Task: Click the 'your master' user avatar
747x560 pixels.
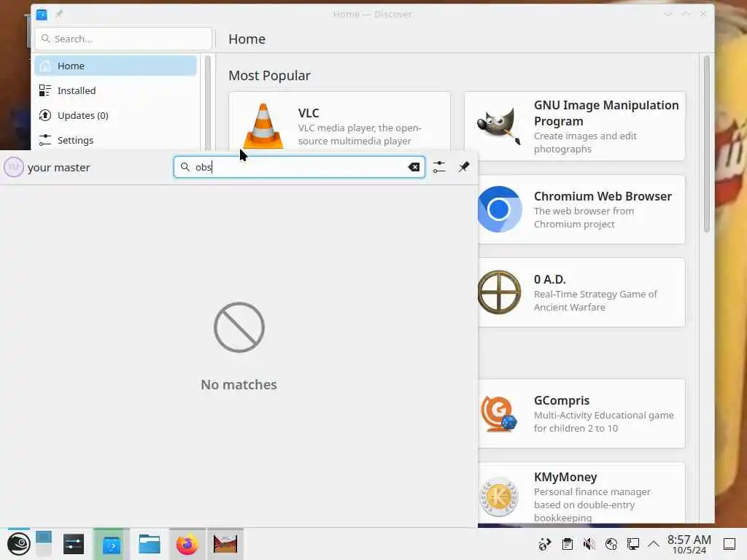Action: [13, 167]
